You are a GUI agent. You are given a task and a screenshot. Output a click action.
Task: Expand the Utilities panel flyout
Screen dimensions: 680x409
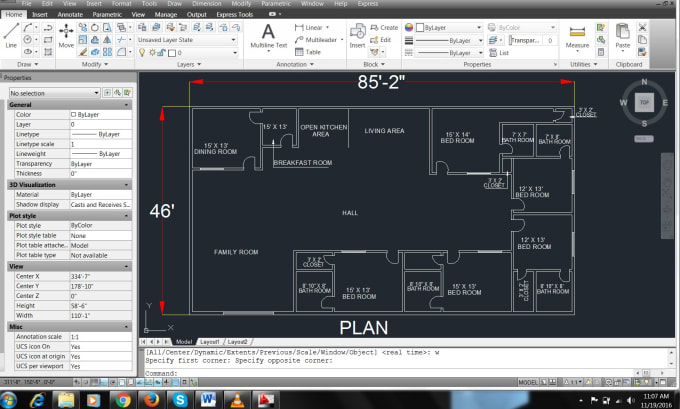(583, 64)
